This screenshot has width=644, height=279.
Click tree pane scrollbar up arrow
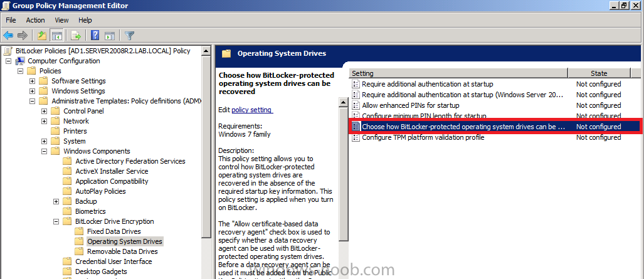click(206, 51)
